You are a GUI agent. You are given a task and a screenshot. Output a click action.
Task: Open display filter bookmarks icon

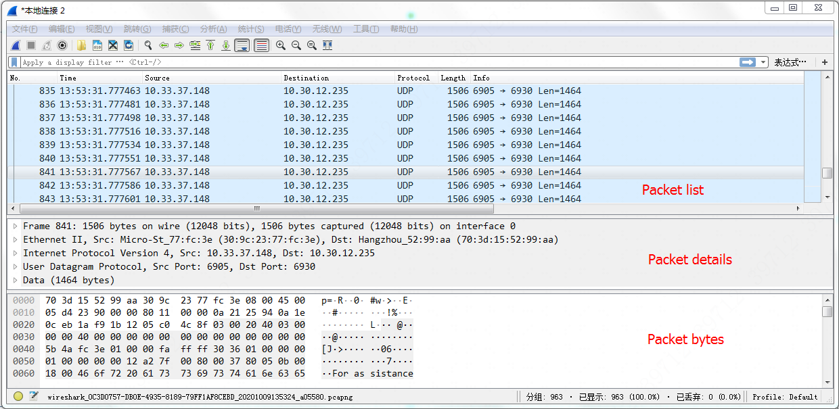pos(15,62)
